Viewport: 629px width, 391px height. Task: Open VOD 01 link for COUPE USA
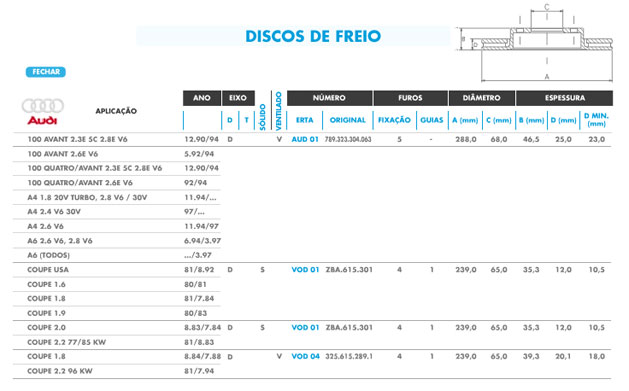click(x=305, y=269)
